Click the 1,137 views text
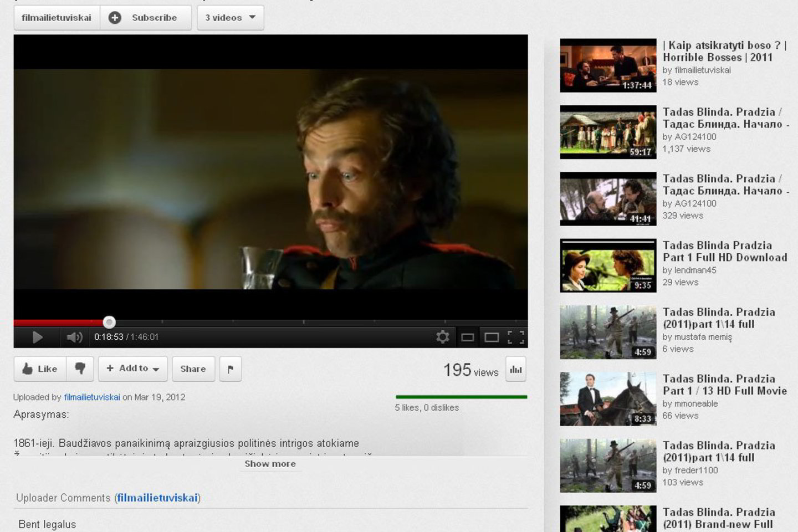Viewport: 798px width, 532px height. point(686,149)
